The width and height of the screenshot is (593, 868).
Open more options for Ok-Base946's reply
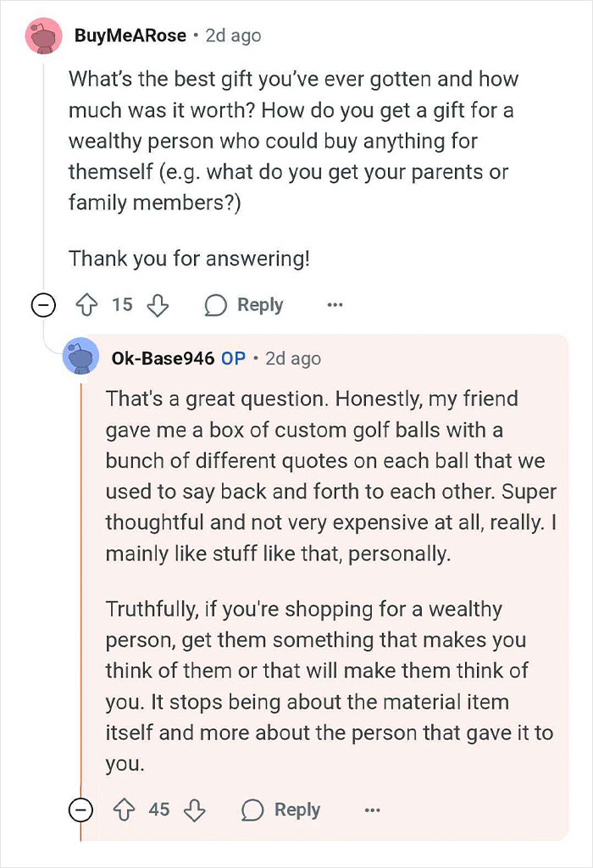tap(372, 810)
